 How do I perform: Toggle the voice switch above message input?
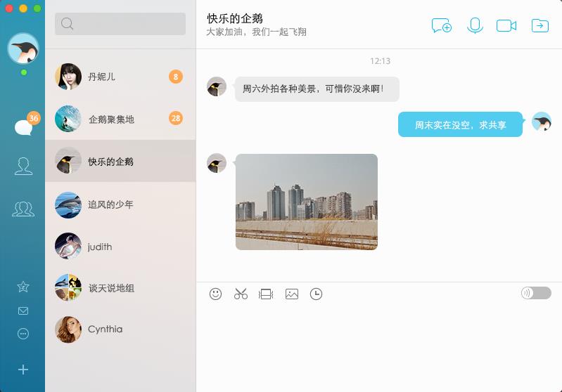pyautogui.click(x=536, y=293)
